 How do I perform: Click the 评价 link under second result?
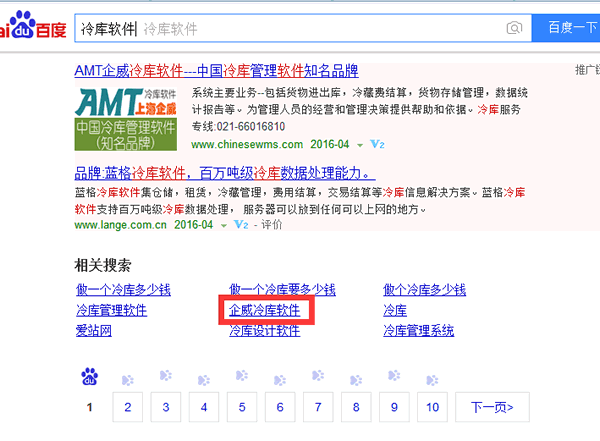[271, 226]
